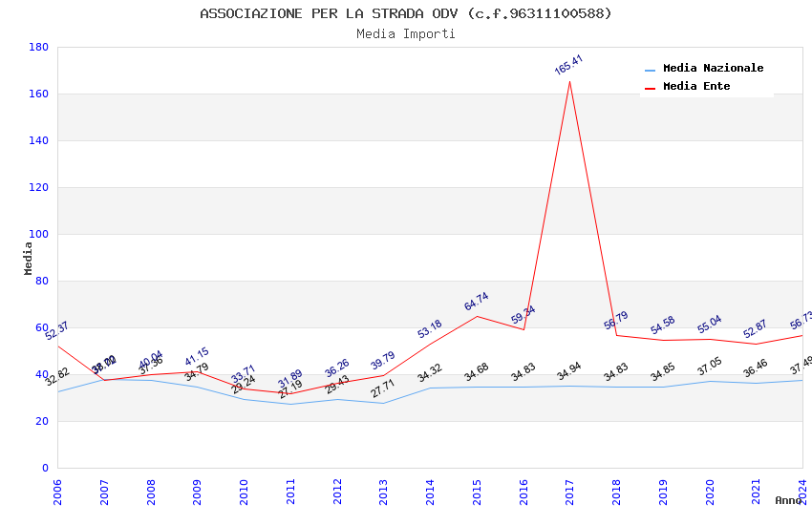The image size is (812, 525).
Task: Click the 34.94 national value for 2017
Action: 569,371
